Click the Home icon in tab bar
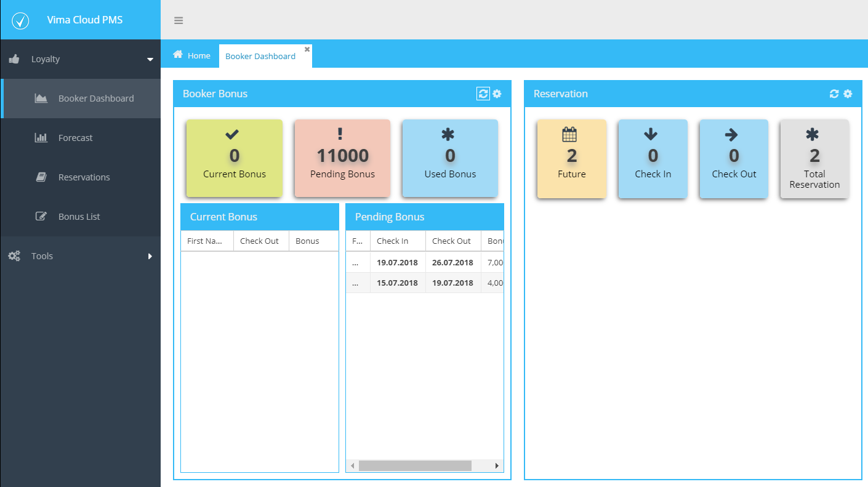 (178, 55)
